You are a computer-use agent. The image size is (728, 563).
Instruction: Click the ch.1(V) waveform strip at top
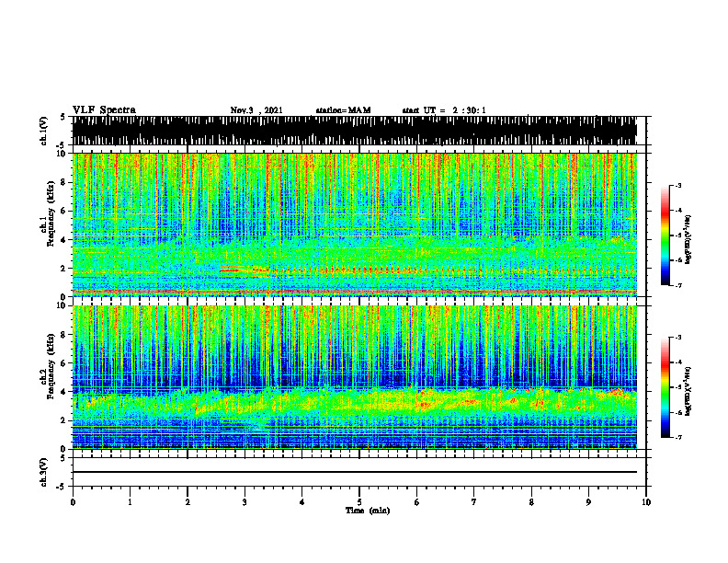tap(355, 131)
